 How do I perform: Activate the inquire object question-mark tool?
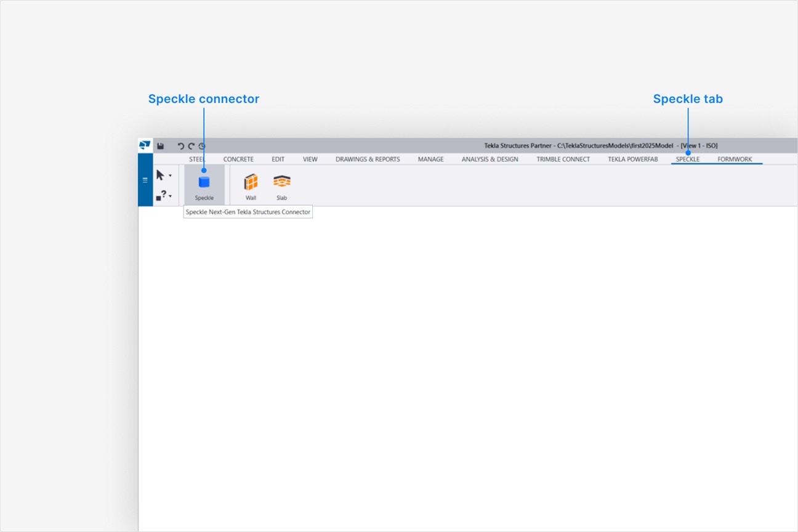(x=160, y=196)
